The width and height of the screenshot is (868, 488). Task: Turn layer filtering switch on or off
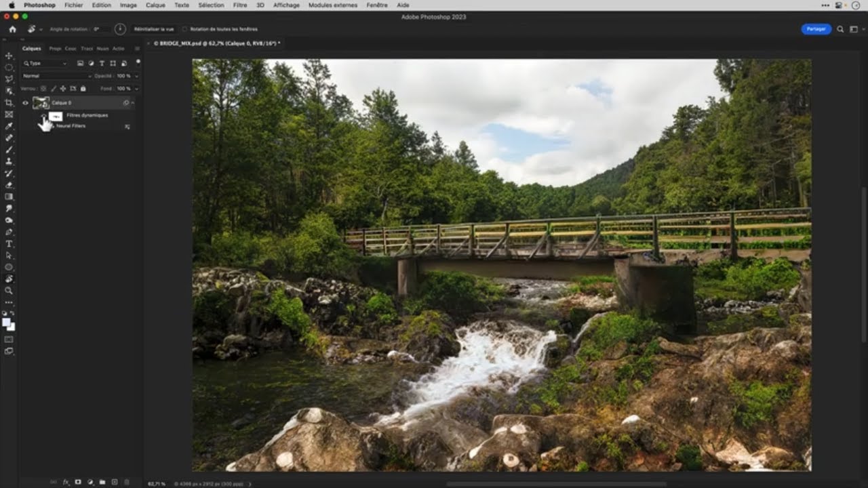tap(138, 62)
